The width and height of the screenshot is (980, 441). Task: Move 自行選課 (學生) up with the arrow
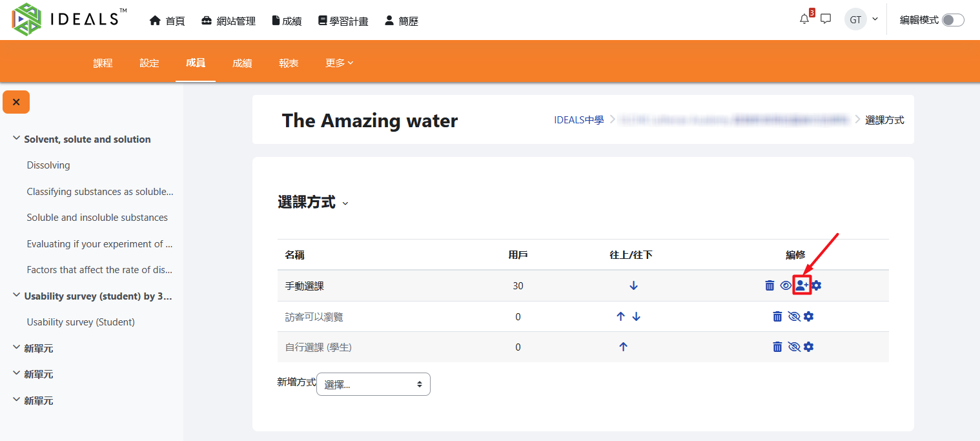(x=623, y=347)
